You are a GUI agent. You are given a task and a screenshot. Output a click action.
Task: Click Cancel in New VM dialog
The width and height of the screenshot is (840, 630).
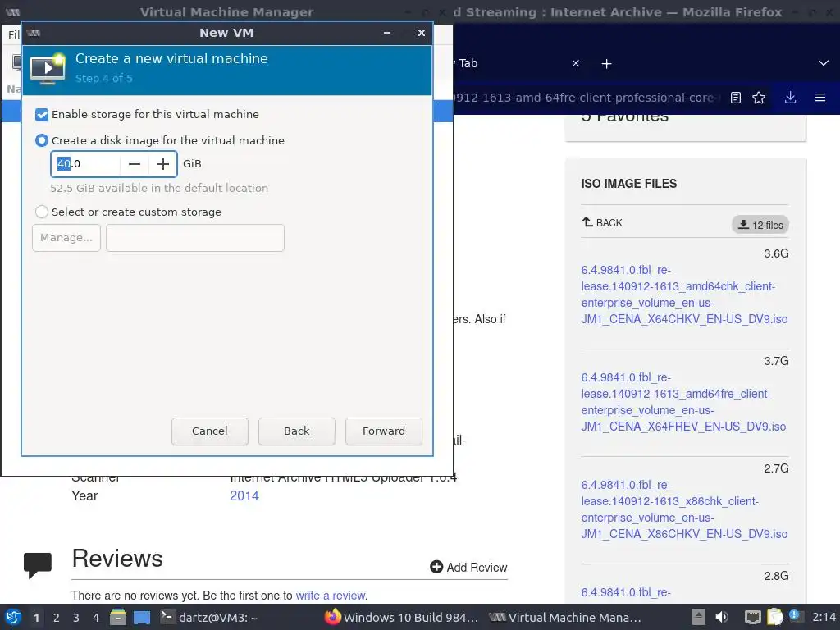(209, 431)
